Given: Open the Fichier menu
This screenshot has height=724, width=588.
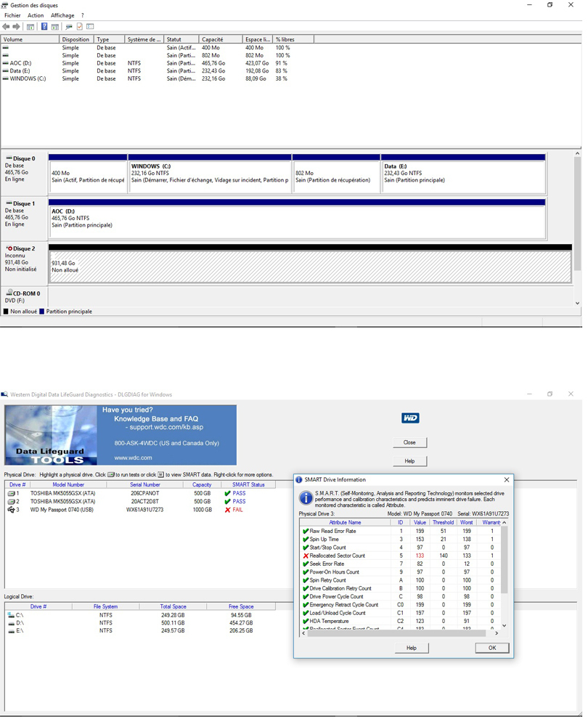Looking at the screenshot, I should point(12,15).
